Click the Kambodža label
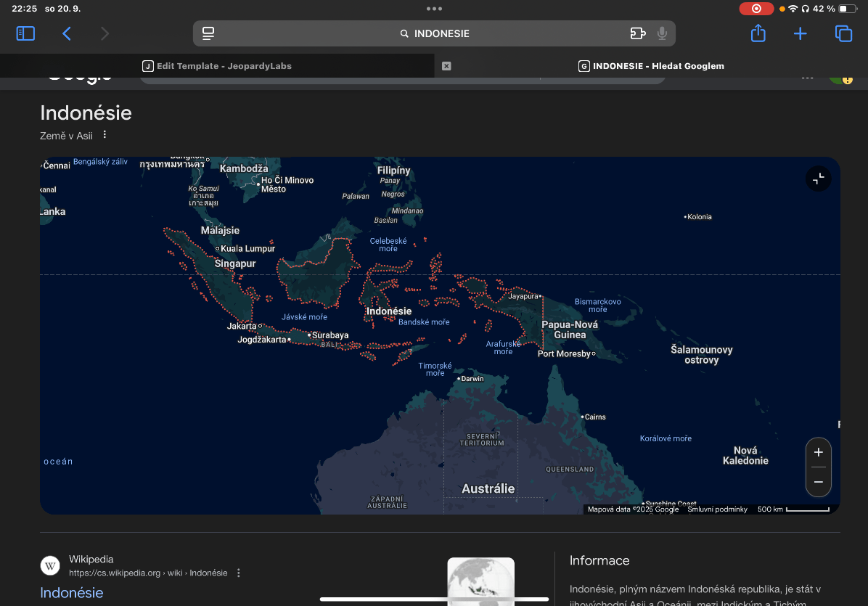The image size is (868, 606). [x=244, y=168]
